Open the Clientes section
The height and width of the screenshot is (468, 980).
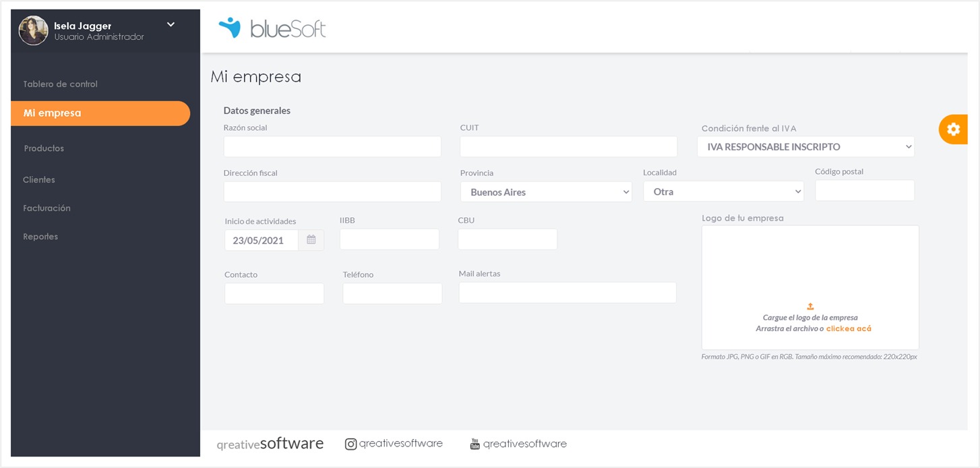(x=39, y=180)
